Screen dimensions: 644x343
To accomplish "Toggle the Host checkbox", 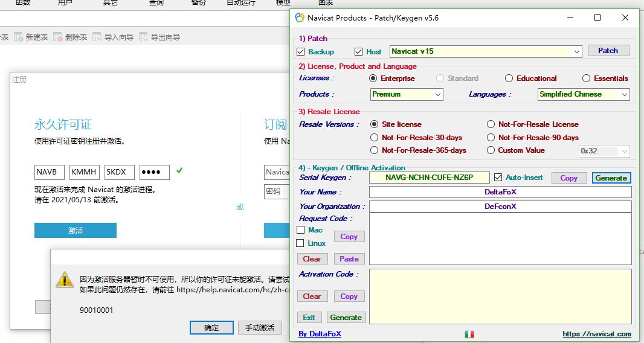I will coord(359,52).
